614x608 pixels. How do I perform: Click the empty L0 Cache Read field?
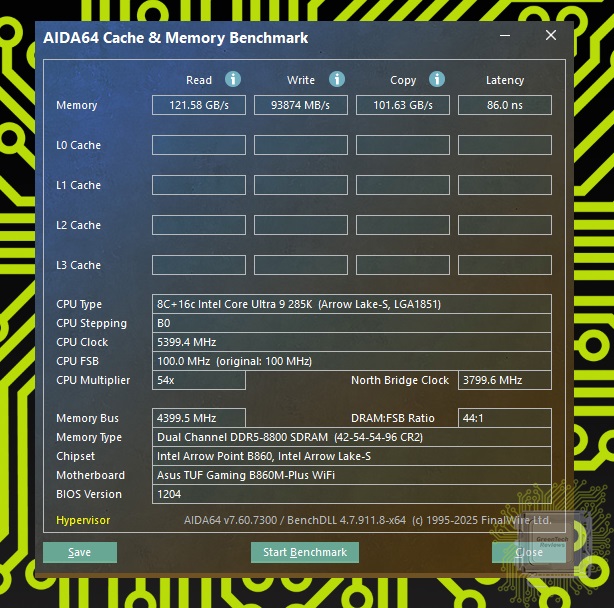pyautogui.click(x=199, y=145)
